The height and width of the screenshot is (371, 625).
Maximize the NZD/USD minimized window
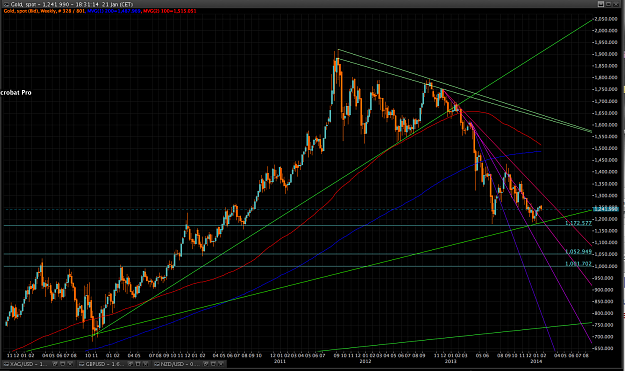(x=213, y=364)
